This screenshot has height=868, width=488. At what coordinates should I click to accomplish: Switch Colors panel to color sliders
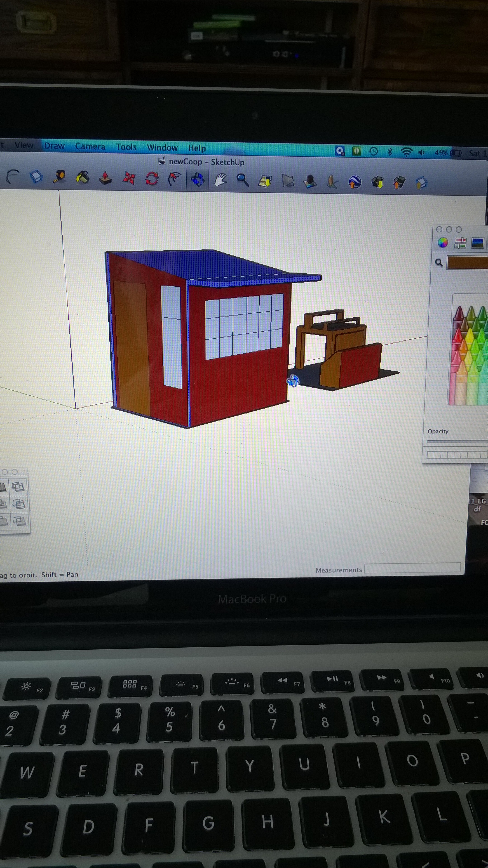click(460, 243)
